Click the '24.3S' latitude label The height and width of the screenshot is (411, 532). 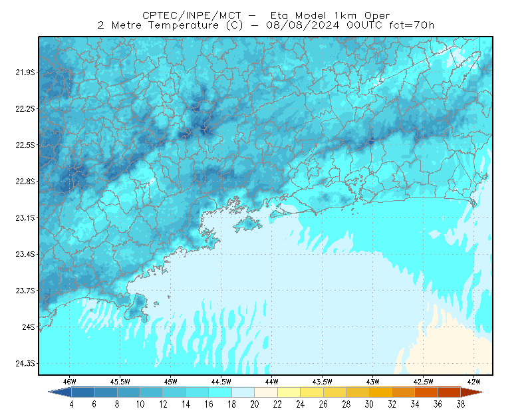tap(25, 364)
